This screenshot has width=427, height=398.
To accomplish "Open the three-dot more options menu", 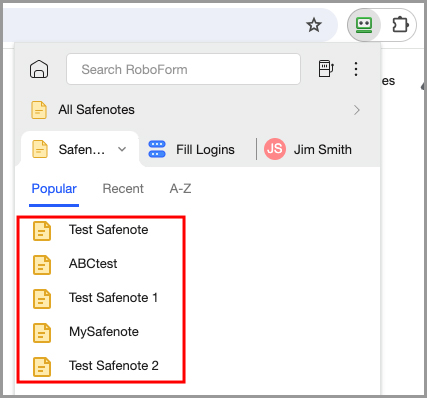I will pos(356,69).
